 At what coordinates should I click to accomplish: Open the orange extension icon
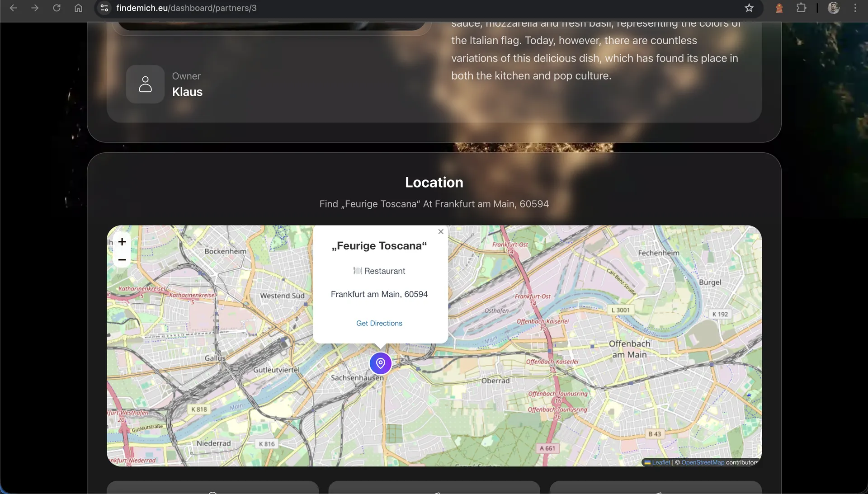(779, 8)
